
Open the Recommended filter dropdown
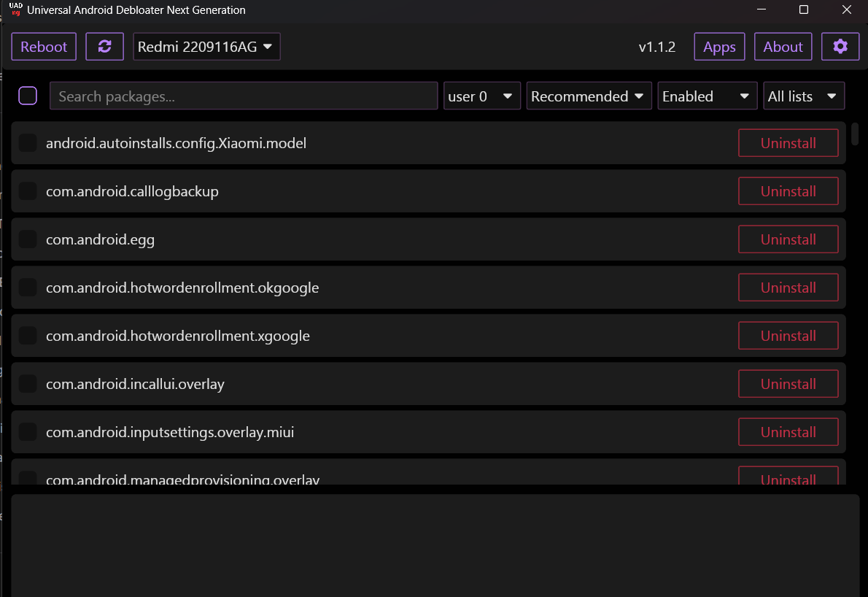tap(589, 96)
